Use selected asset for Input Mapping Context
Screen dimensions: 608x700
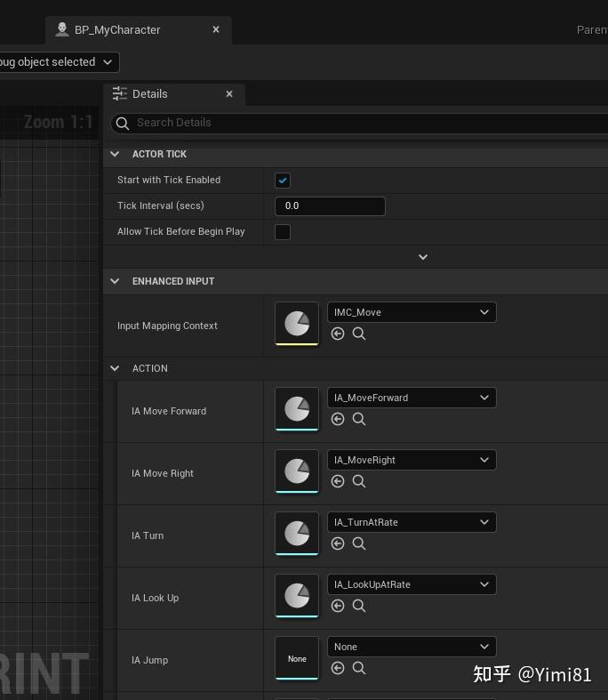point(338,334)
